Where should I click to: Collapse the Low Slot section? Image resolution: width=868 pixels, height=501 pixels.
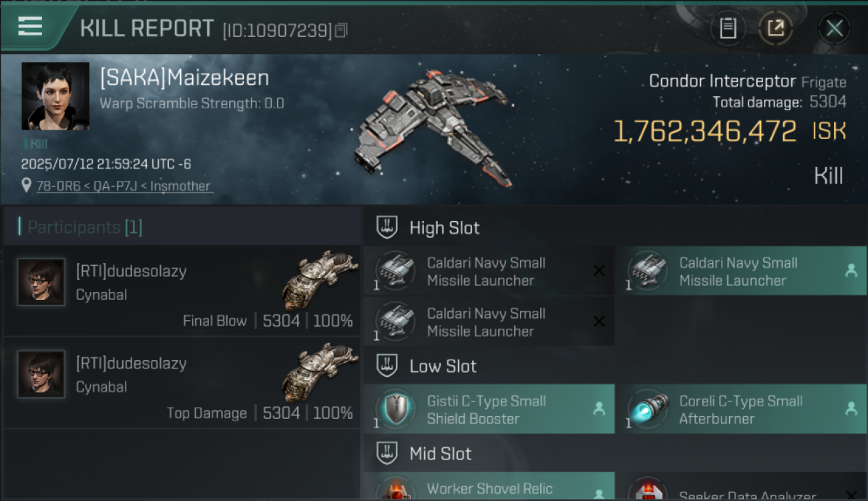387,366
